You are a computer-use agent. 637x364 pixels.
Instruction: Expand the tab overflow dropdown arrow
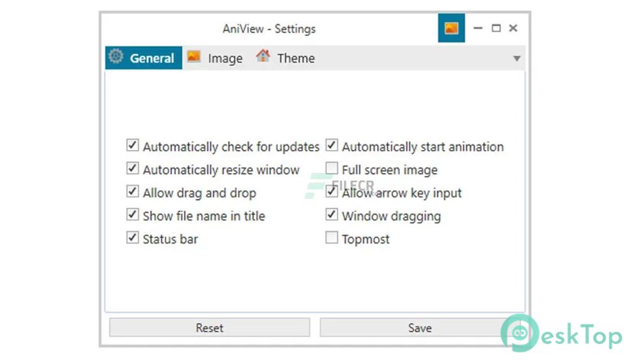pos(516,58)
